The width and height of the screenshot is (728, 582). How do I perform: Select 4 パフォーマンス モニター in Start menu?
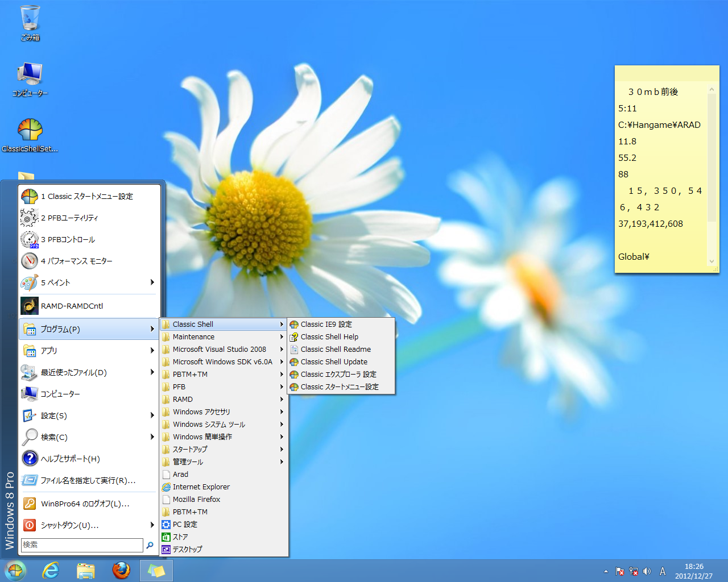pos(76,261)
